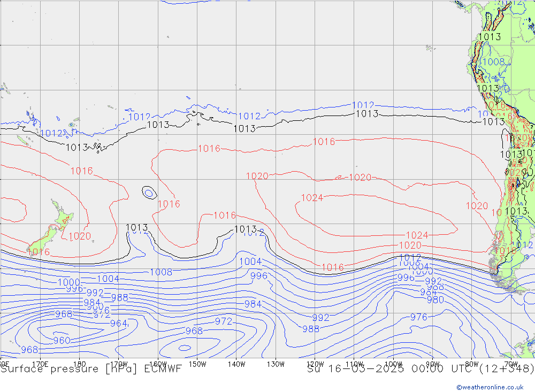Image resolution: width=535 pixels, height=392 pixels.
Task: Click the 140W longitude label
Action: 236,364
